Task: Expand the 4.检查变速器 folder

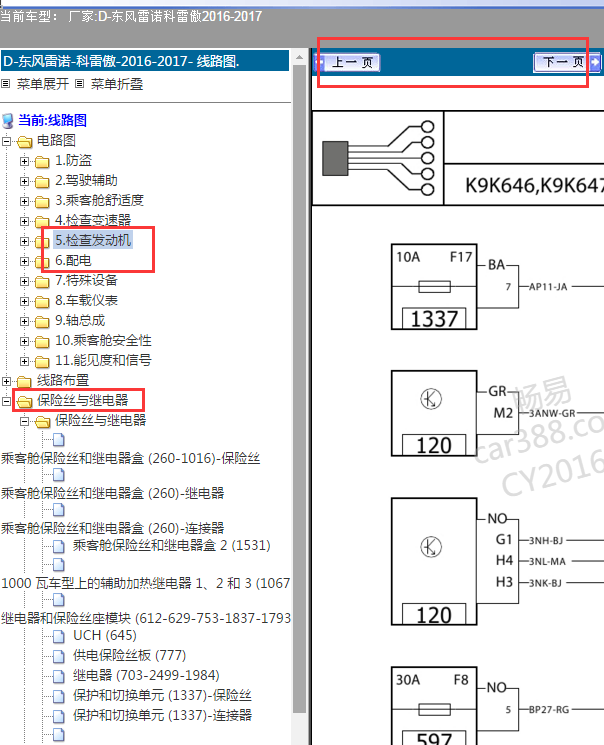Action: pos(24,221)
